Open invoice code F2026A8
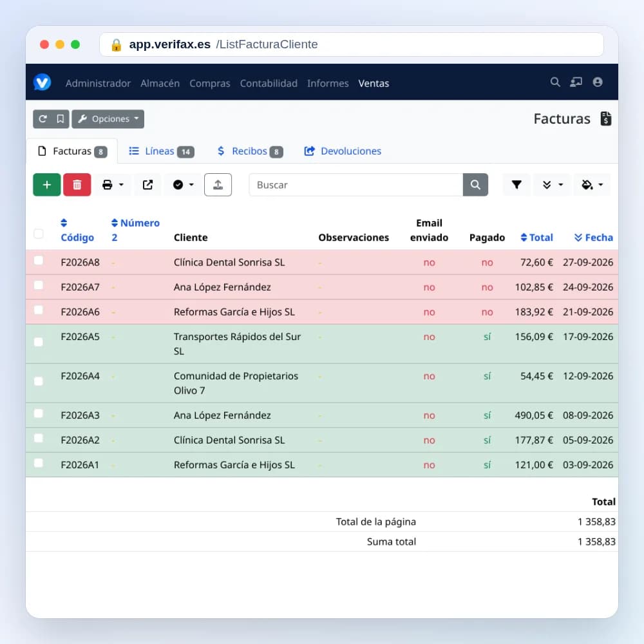The width and height of the screenshot is (644, 644). click(80, 263)
